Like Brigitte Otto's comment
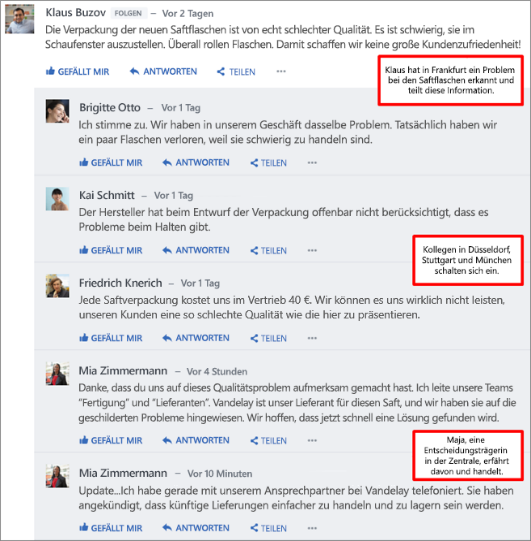 [x=110, y=163]
